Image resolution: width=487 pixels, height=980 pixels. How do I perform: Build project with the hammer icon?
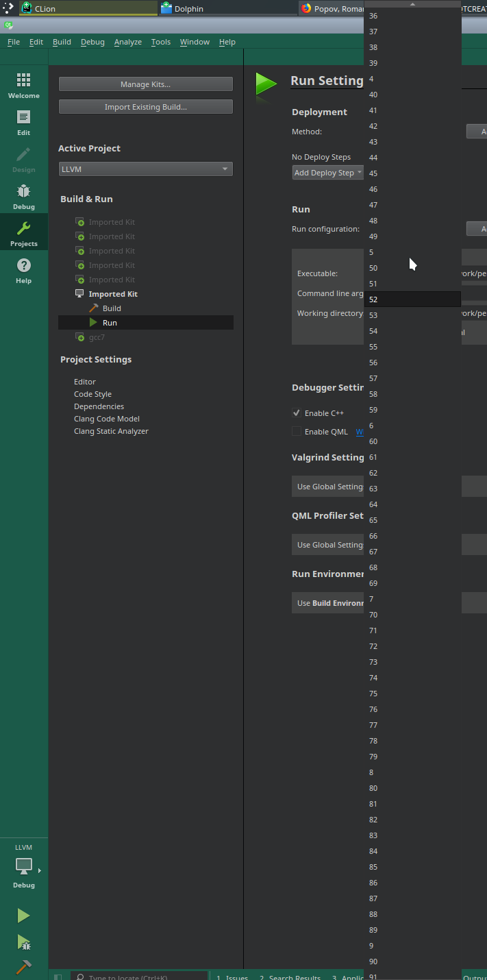click(24, 967)
